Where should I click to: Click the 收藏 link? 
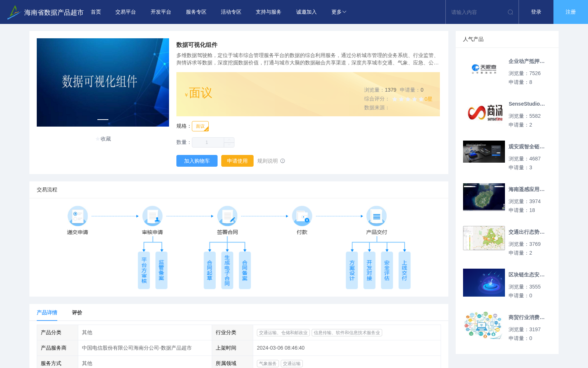106,139
